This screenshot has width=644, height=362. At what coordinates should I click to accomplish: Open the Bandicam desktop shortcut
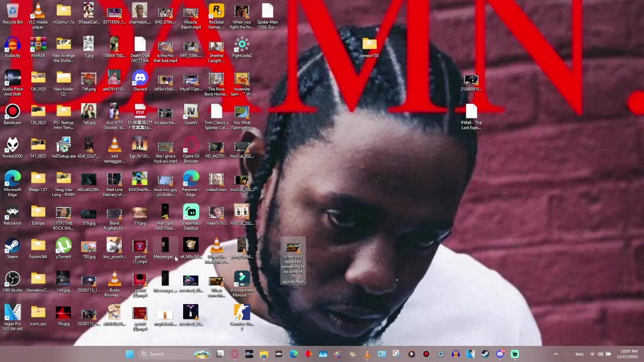pos(13,115)
